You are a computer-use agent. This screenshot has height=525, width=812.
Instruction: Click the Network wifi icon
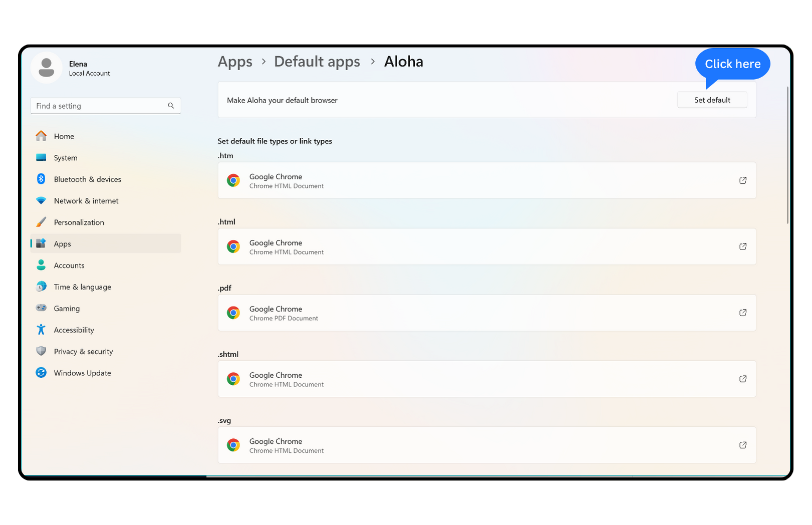pos(41,200)
